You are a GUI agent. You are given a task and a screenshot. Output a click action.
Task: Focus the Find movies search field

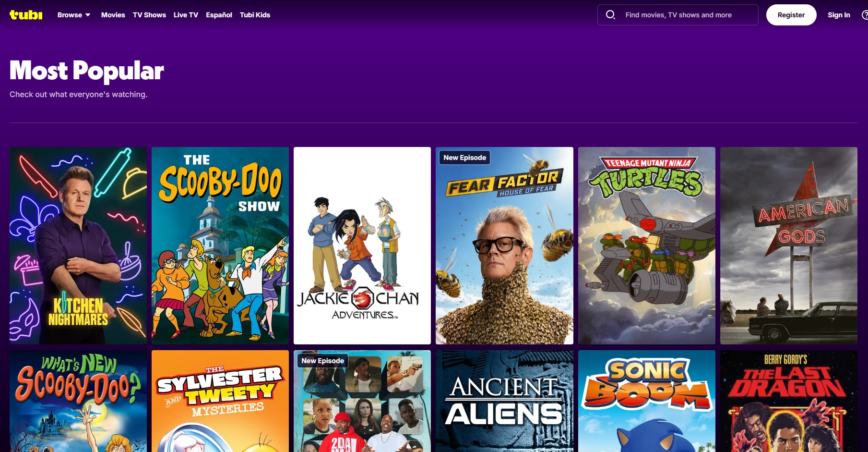[678, 15]
